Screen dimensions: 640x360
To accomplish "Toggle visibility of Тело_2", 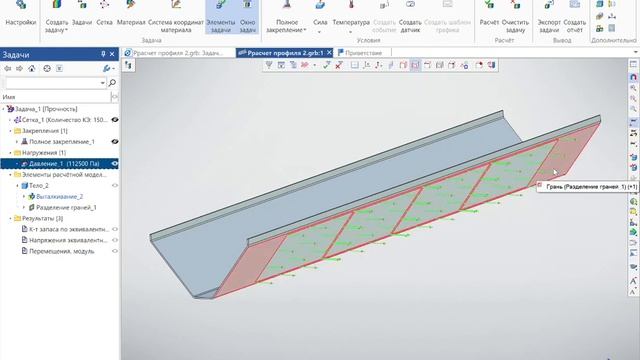I will pyautogui.click(x=115, y=185).
